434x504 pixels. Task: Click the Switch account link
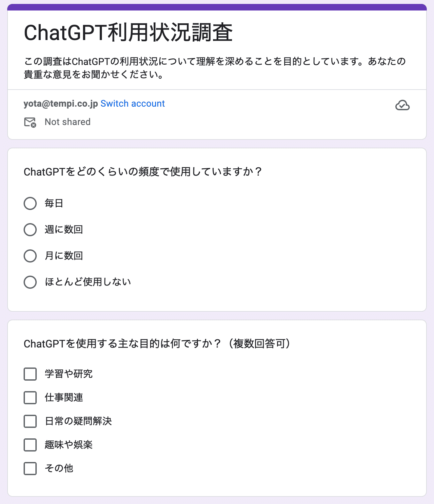pos(132,104)
